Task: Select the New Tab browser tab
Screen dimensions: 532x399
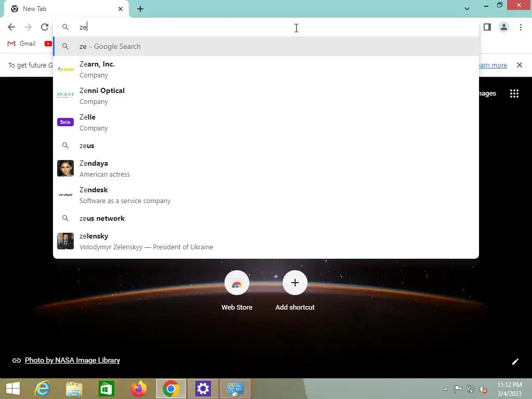Action: tap(66, 9)
